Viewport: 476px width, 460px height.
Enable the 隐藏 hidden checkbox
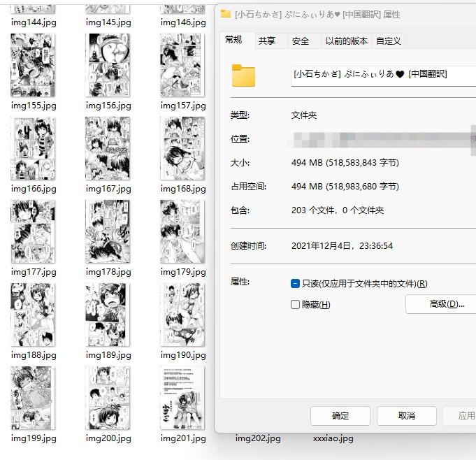296,305
